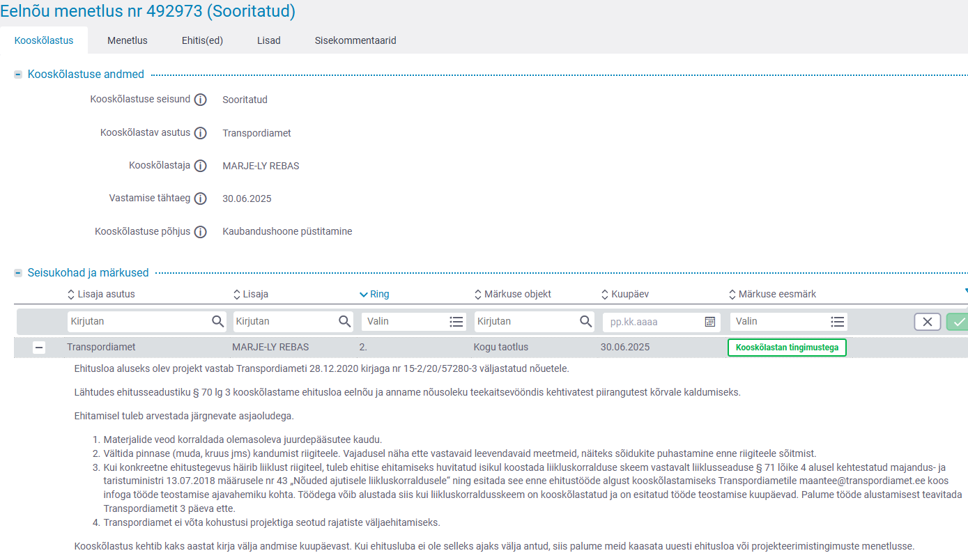Switch to the Menetlus tab
Screen dimensions: 968x560
(x=128, y=40)
